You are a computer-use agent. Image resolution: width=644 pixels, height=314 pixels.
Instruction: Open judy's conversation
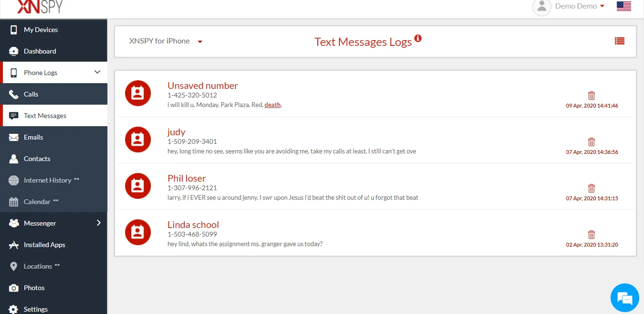coord(176,132)
